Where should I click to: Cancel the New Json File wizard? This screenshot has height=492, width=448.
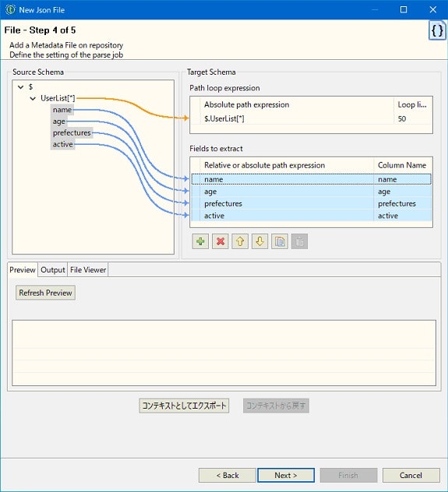click(x=411, y=476)
